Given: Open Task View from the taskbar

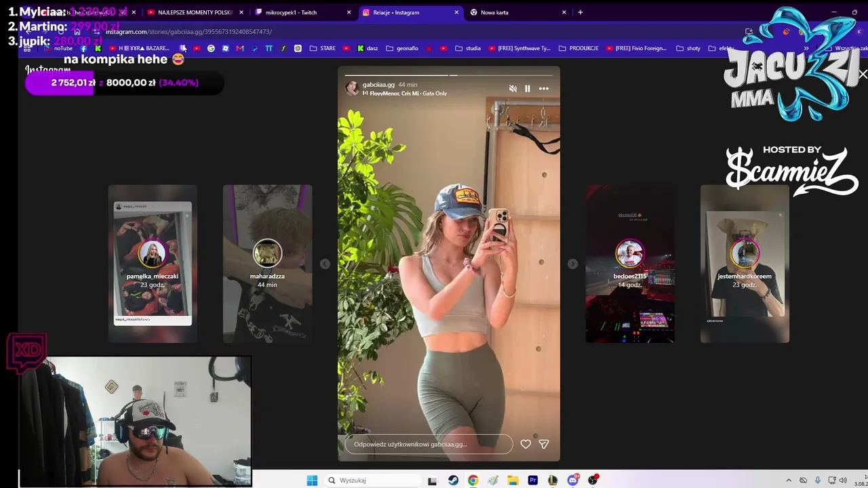Looking at the screenshot, I should tap(432, 481).
